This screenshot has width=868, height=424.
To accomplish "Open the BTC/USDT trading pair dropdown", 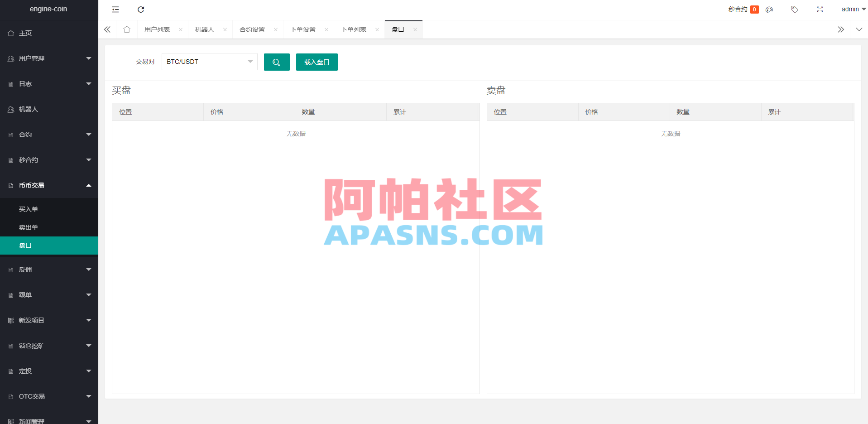I will coord(209,62).
